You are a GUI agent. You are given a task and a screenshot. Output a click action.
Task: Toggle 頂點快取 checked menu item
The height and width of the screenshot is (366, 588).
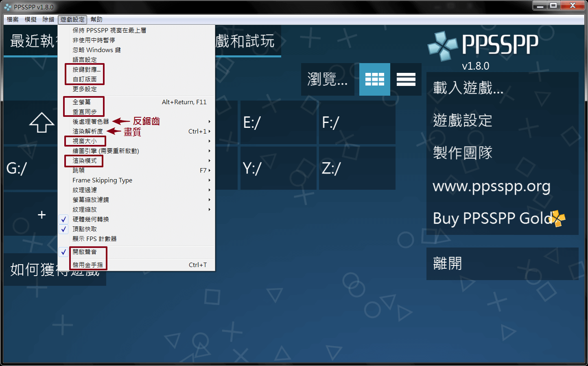point(136,229)
